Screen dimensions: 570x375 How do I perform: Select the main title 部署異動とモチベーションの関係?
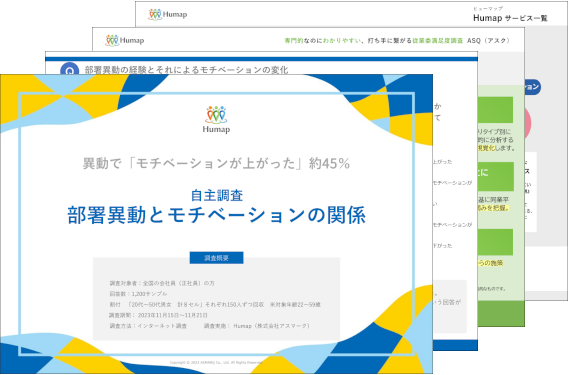point(216,215)
